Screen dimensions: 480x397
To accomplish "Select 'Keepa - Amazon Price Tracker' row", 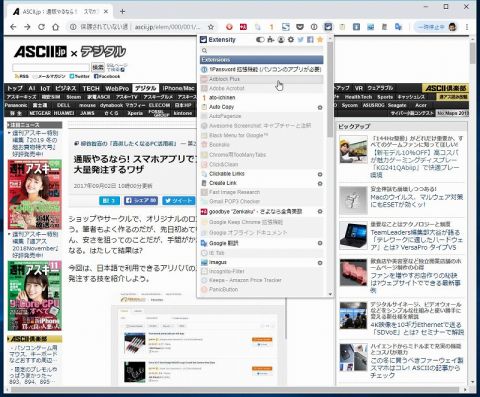I will click(x=262, y=280).
